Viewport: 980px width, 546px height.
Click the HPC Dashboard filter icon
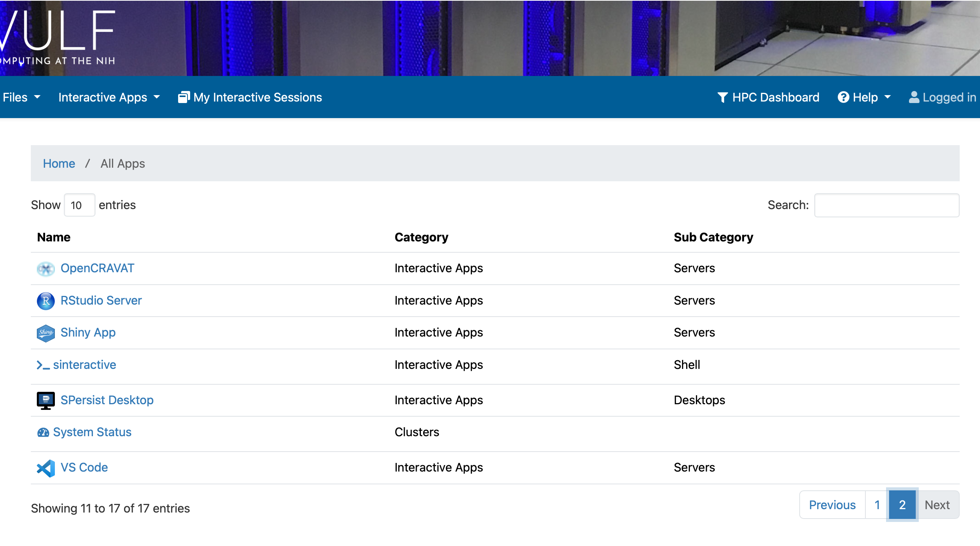723,97
